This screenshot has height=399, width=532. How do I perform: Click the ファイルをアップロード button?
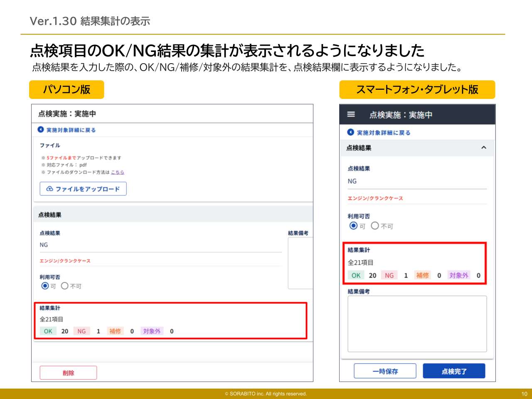pyautogui.click(x=83, y=189)
